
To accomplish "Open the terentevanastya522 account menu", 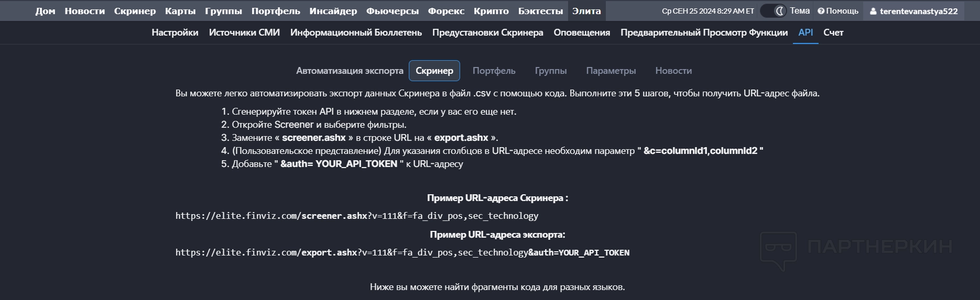I will (x=918, y=11).
